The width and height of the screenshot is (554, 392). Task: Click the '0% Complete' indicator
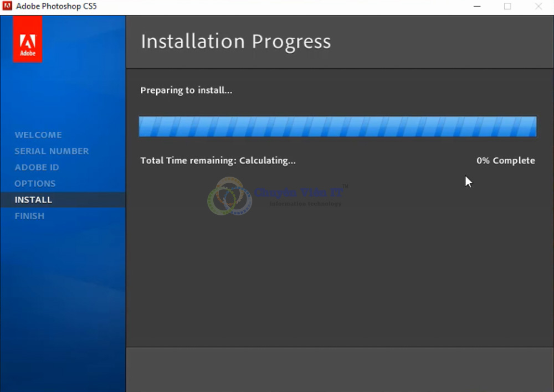[505, 161]
